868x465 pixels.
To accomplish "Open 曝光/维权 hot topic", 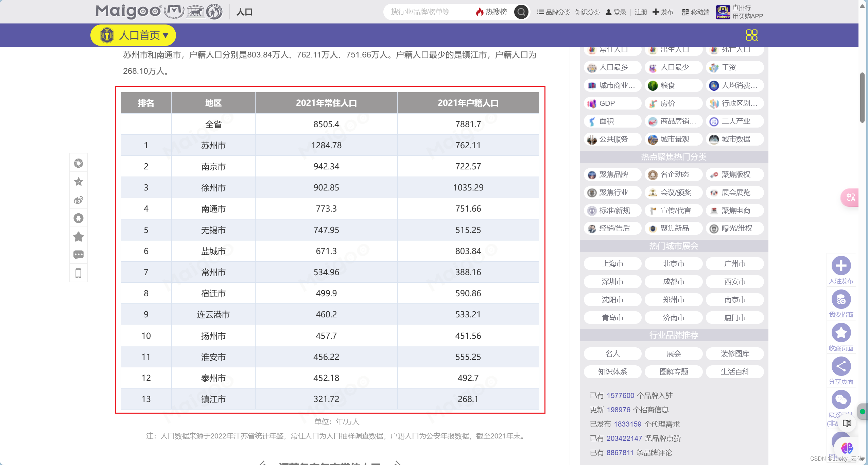I will (x=735, y=229).
